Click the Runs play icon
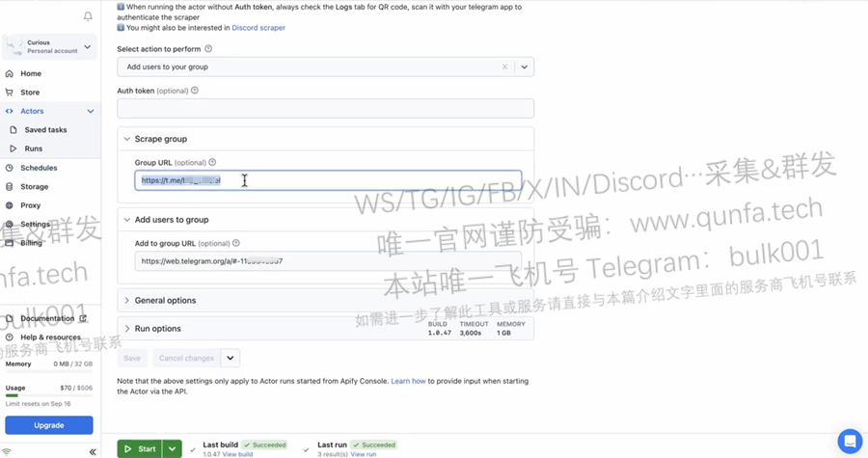Viewport: 868px width, 458px height. [14, 148]
